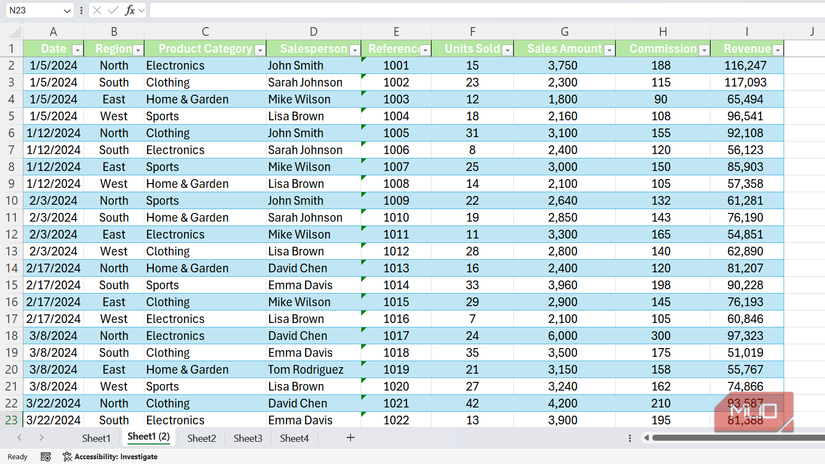Click inside the Name Box showing N23
This screenshot has height=464, width=825.
point(34,11)
